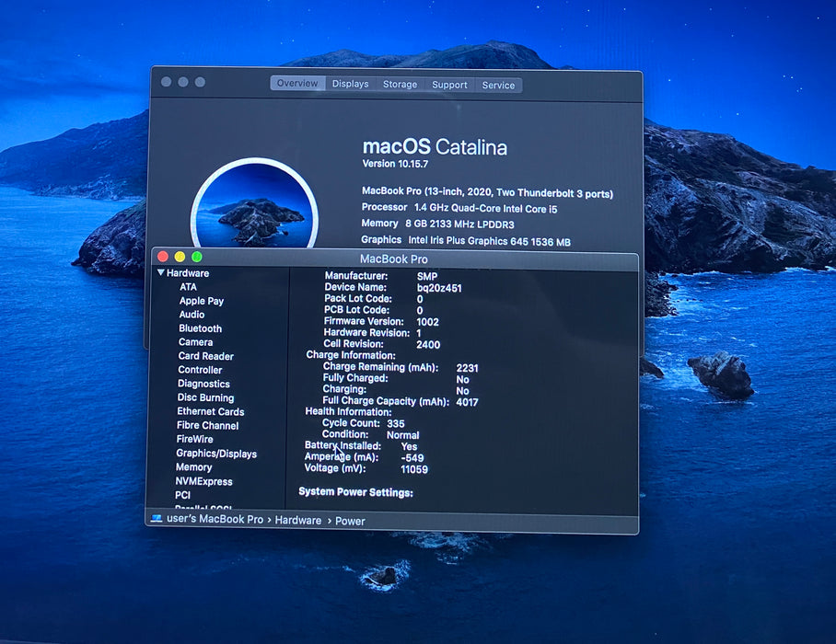
Task: Select Fibre Channel entry
Action: coord(207,426)
